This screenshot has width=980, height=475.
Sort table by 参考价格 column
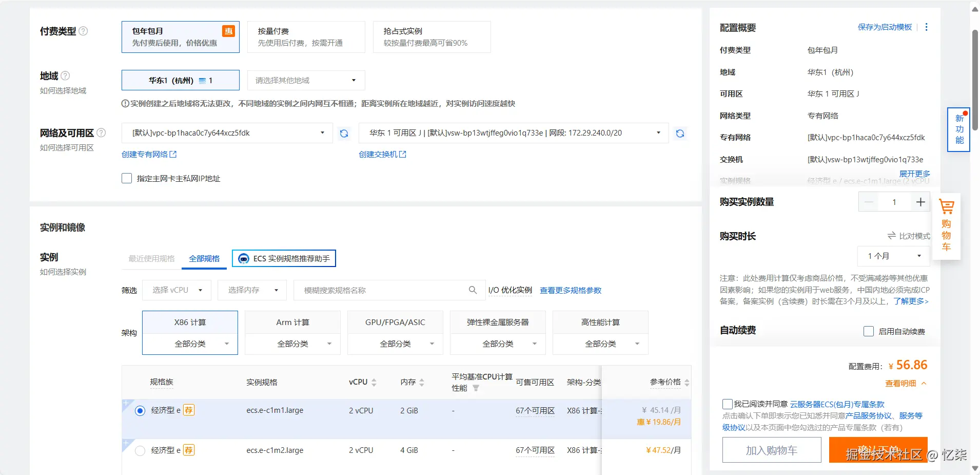pos(687,382)
